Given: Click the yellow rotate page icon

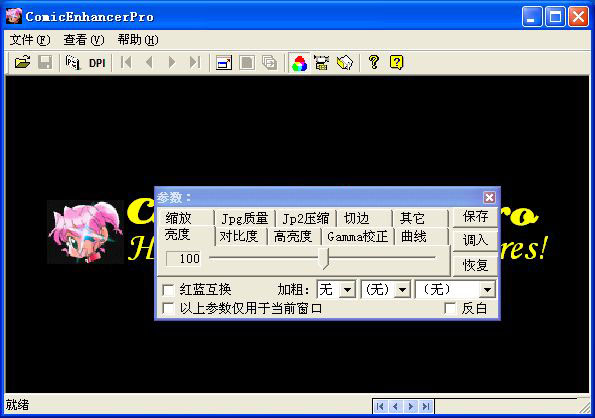Looking at the screenshot, I should click(x=345, y=63).
